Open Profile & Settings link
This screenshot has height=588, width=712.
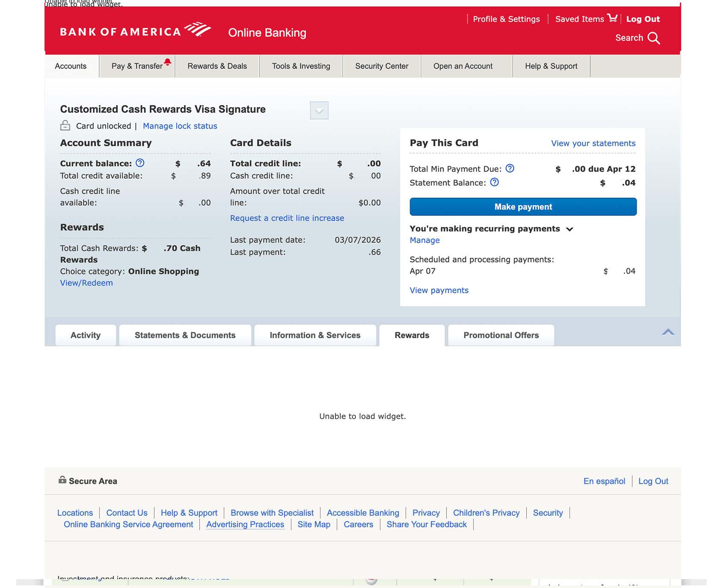pyautogui.click(x=506, y=19)
